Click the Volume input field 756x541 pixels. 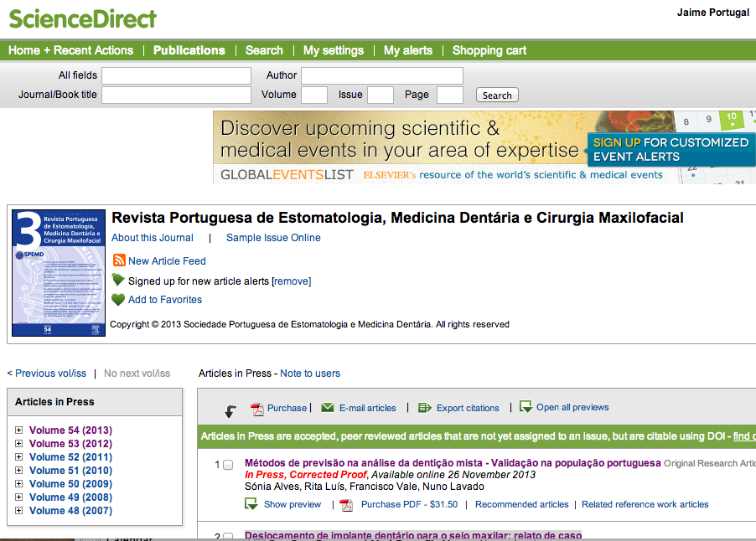click(x=314, y=95)
